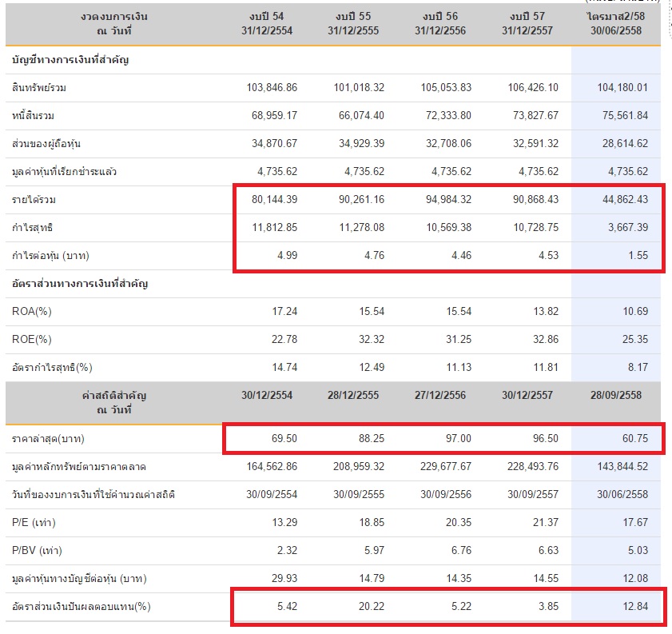Click revenue value 80,144.39
The width and height of the screenshot is (672, 634).
[274, 199]
